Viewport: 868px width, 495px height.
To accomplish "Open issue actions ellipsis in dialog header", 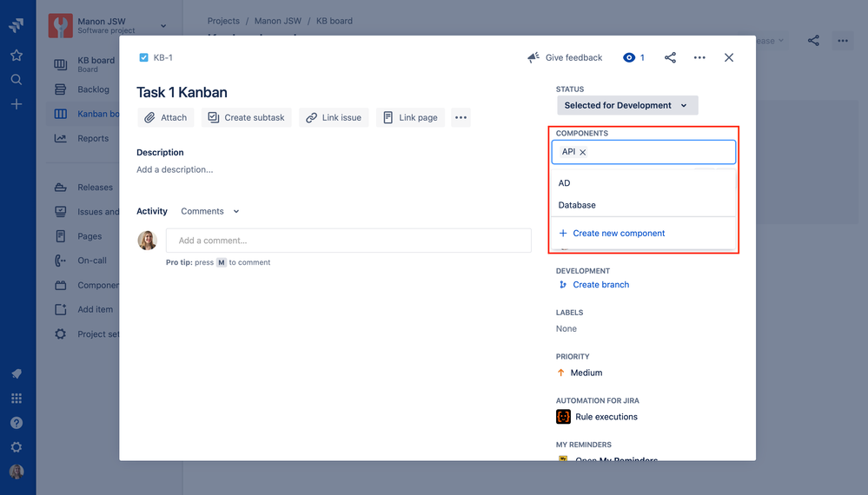I will 699,57.
